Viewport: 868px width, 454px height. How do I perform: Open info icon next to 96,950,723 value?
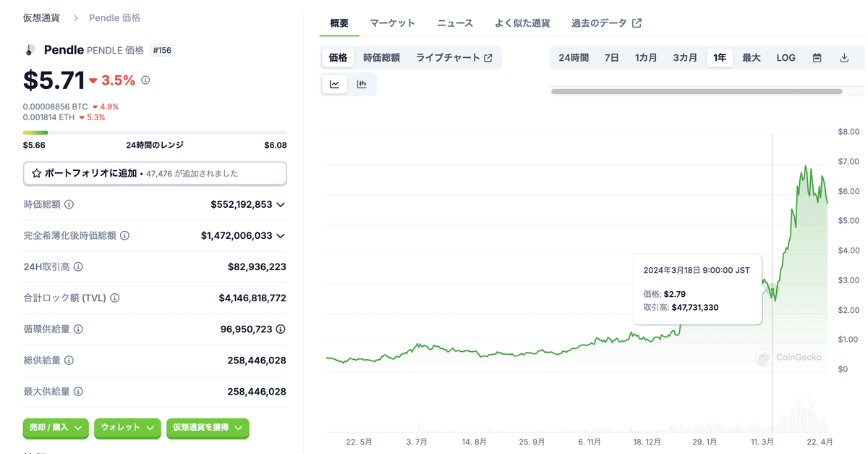pos(281,329)
